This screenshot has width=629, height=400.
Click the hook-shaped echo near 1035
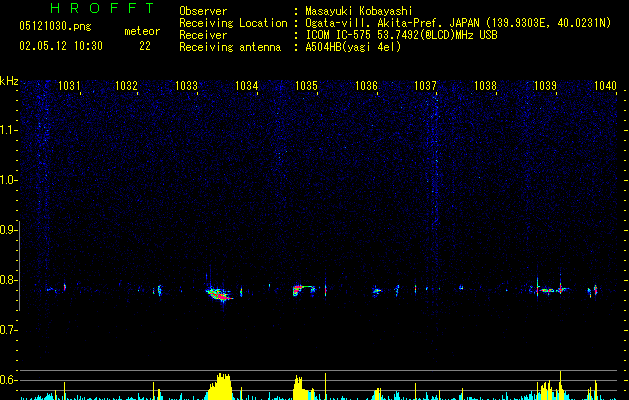point(304,290)
